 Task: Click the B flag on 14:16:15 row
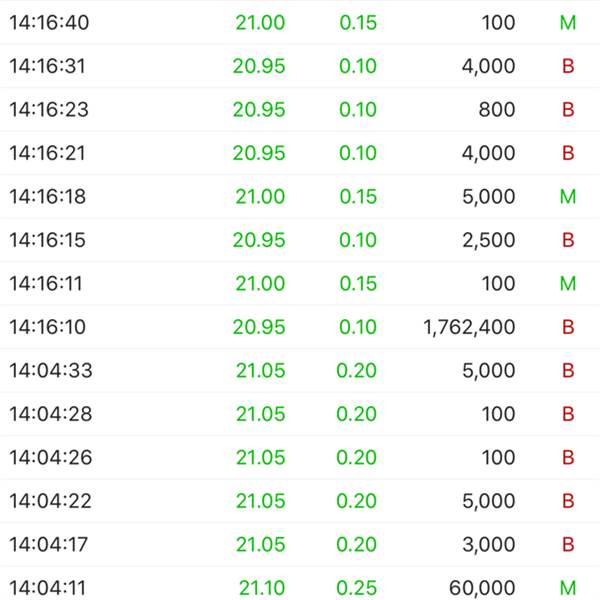tap(568, 240)
